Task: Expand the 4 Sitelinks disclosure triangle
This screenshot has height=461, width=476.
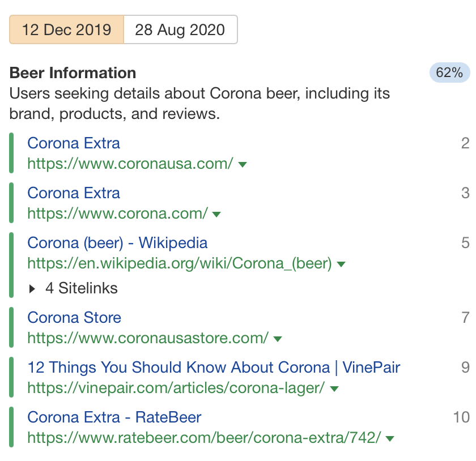Action: pyautogui.click(x=32, y=288)
